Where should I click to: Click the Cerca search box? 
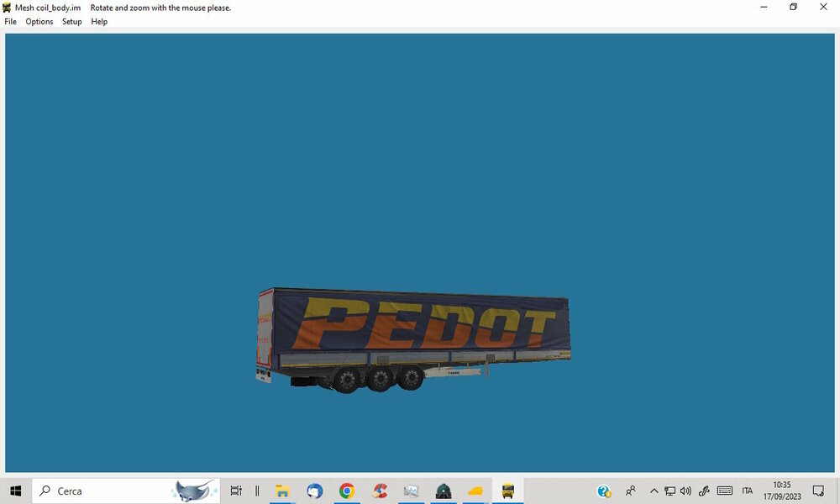click(126, 491)
